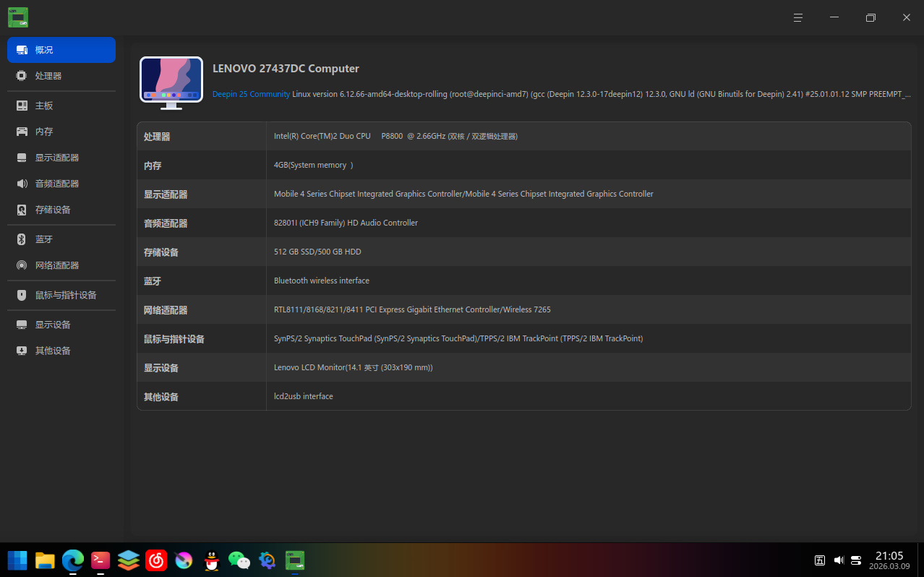Open the terminal from the taskbar
This screenshot has height=577, width=924.
click(100, 560)
